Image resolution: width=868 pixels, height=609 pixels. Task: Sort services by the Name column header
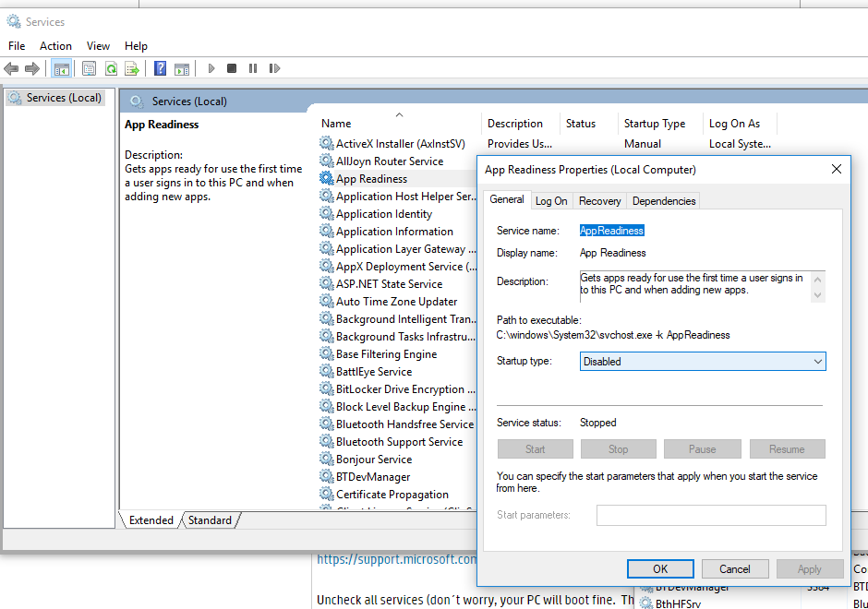point(336,124)
